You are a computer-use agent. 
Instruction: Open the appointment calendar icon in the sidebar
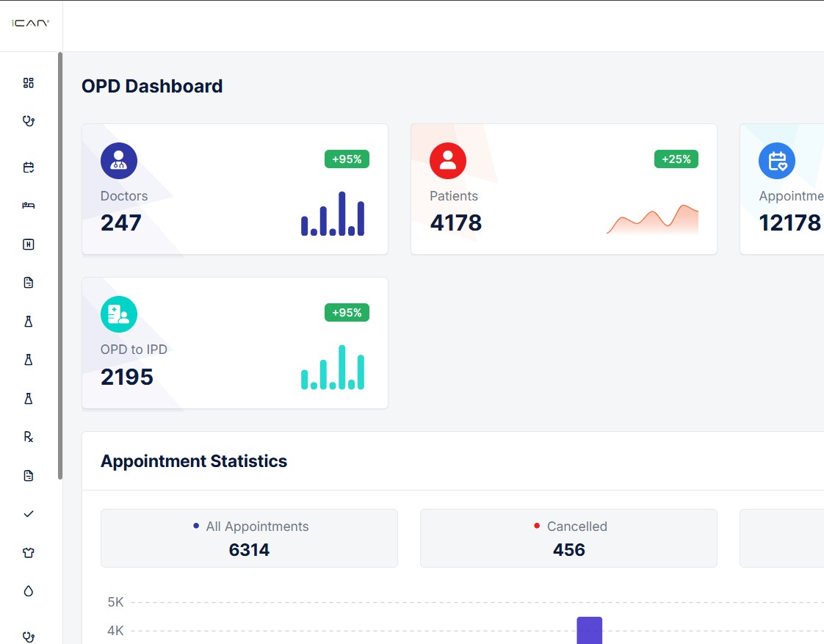click(x=28, y=167)
